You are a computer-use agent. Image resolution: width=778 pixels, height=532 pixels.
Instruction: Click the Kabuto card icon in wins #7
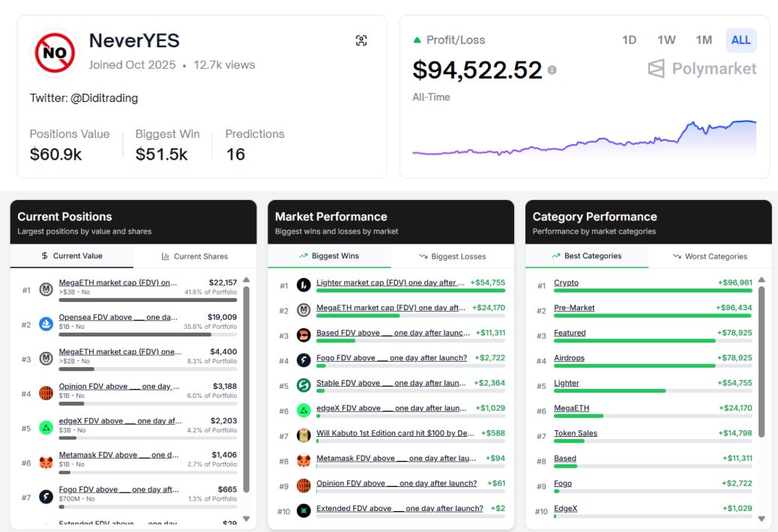pyautogui.click(x=304, y=436)
